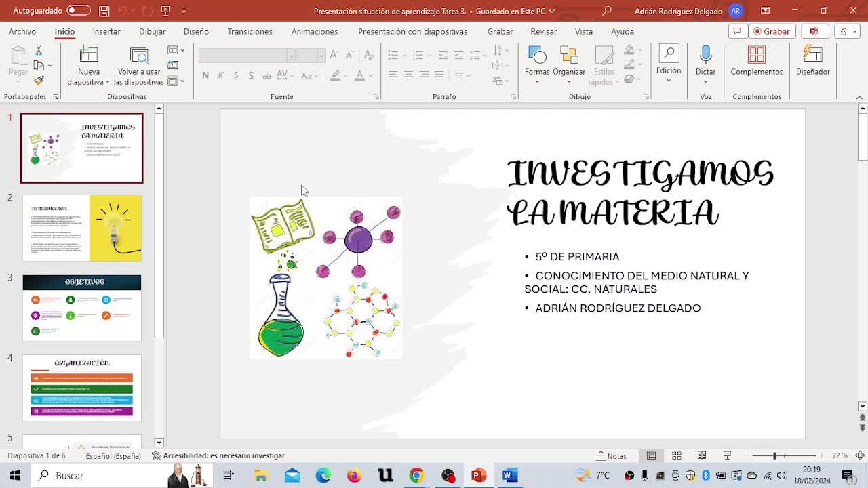
Task: Click the save icon in title bar
Action: click(104, 11)
